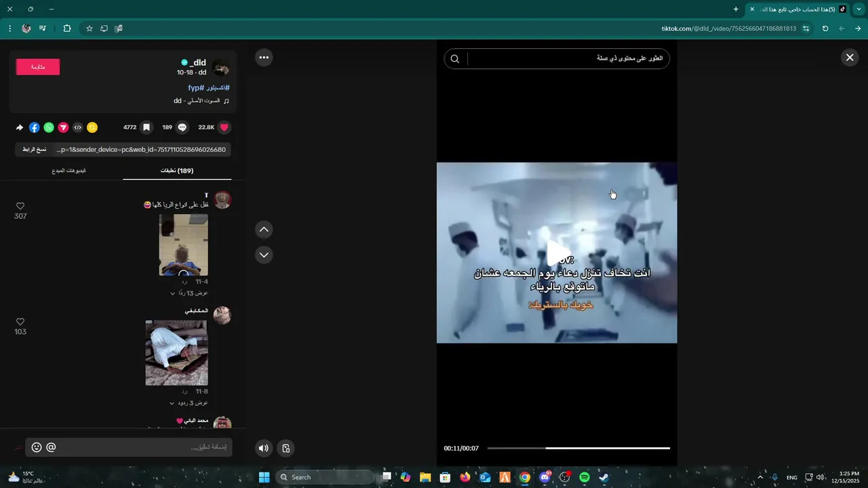Image resolution: width=868 pixels, height=488 pixels.
Task: Open the image in the first comment
Action: (x=184, y=245)
